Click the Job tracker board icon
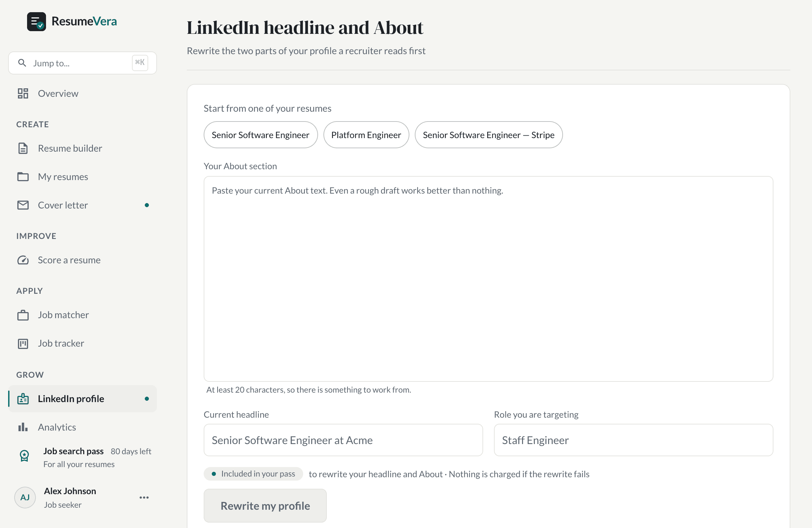The image size is (812, 528). click(23, 343)
